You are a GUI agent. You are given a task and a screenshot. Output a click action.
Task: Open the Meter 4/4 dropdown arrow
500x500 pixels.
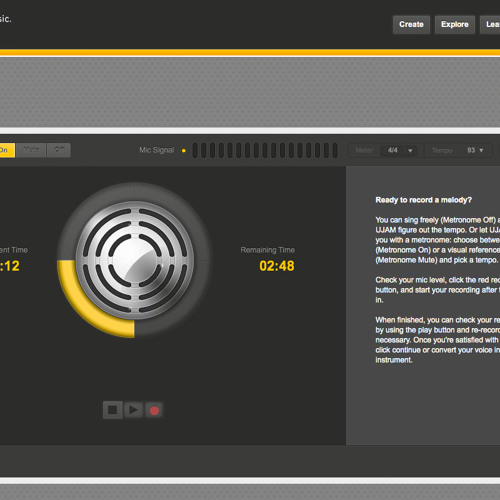(x=410, y=151)
